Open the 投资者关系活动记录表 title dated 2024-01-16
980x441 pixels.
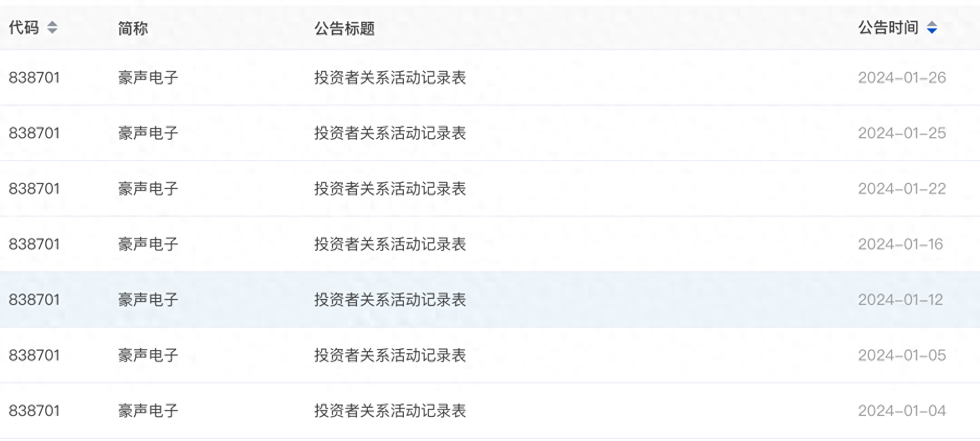point(390,244)
